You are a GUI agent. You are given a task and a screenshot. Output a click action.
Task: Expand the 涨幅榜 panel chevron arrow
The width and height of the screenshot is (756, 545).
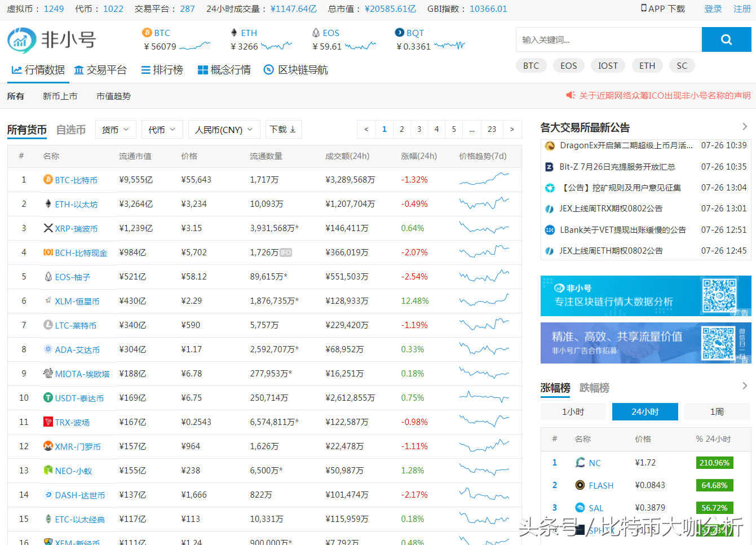(745, 386)
